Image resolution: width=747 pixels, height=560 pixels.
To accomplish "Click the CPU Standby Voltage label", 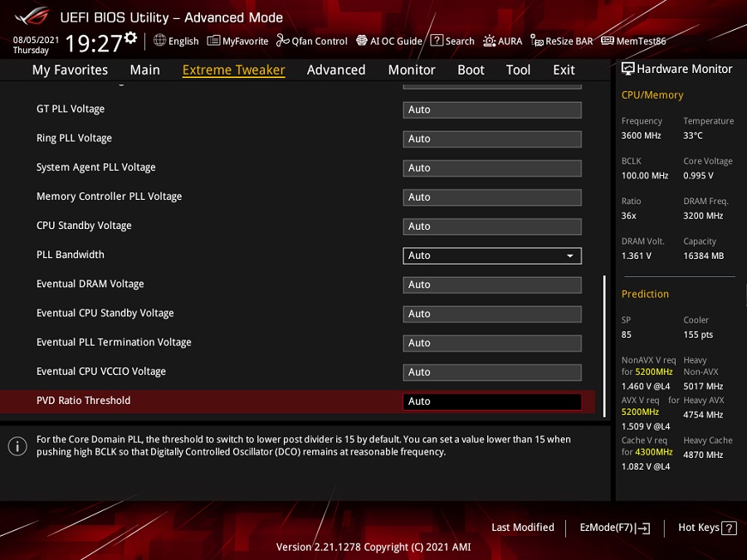I will 84,226.
